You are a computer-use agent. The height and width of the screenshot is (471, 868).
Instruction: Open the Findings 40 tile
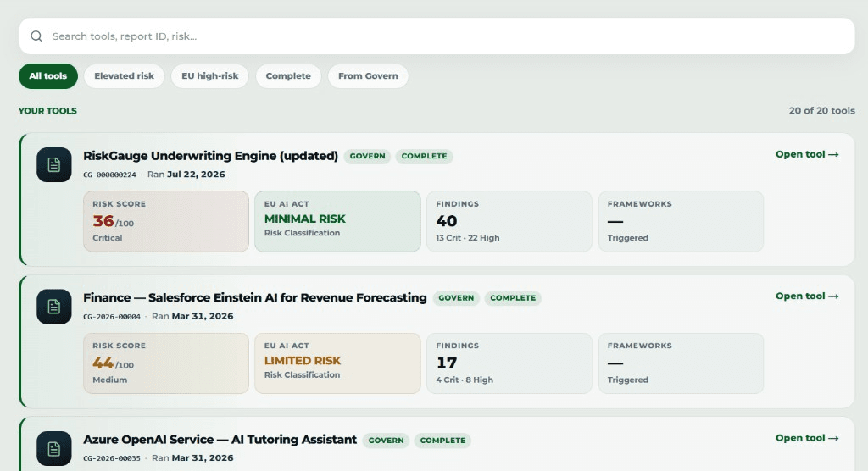click(x=509, y=221)
